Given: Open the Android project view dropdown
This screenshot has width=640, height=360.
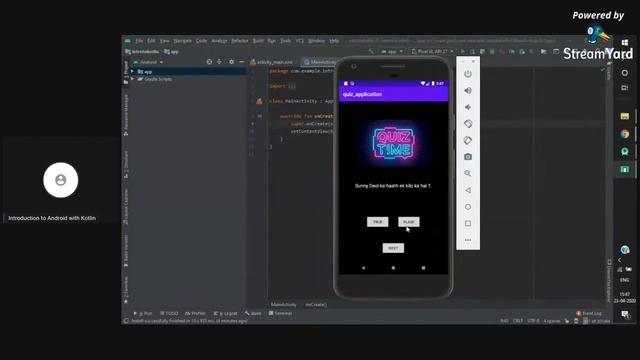Looking at the screenshot, I should (149, 62).
